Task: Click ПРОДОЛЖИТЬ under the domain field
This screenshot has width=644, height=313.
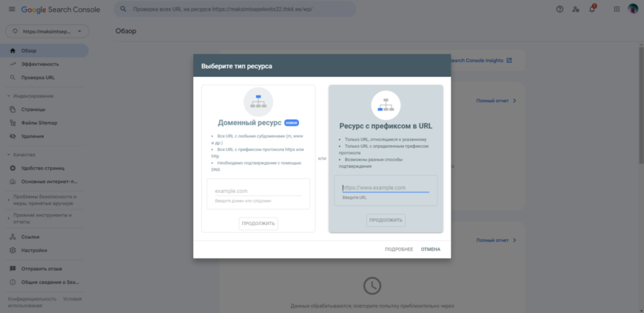Action: click(258, 224)
